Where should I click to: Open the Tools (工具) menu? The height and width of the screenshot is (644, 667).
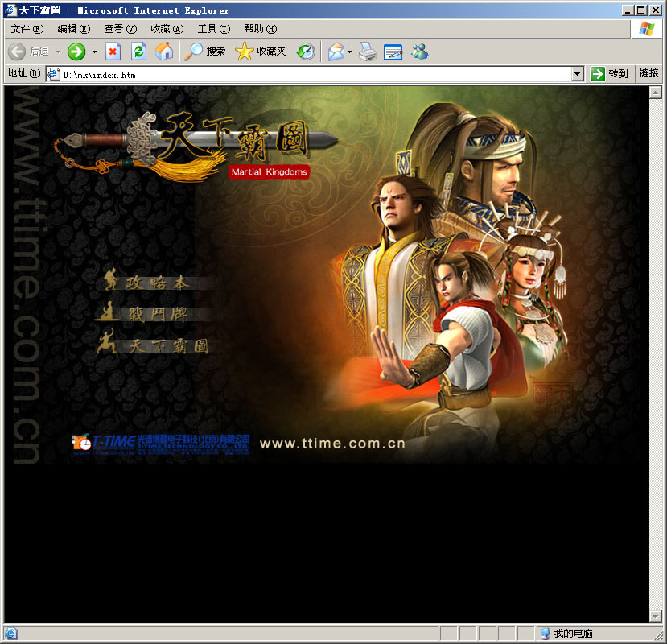click(214, 28)
